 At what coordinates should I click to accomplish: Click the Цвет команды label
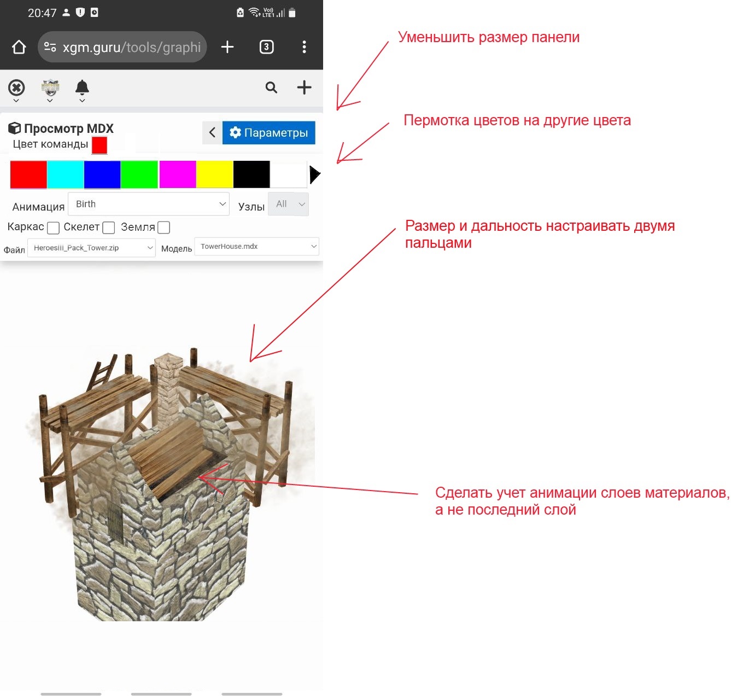point(50,144)
